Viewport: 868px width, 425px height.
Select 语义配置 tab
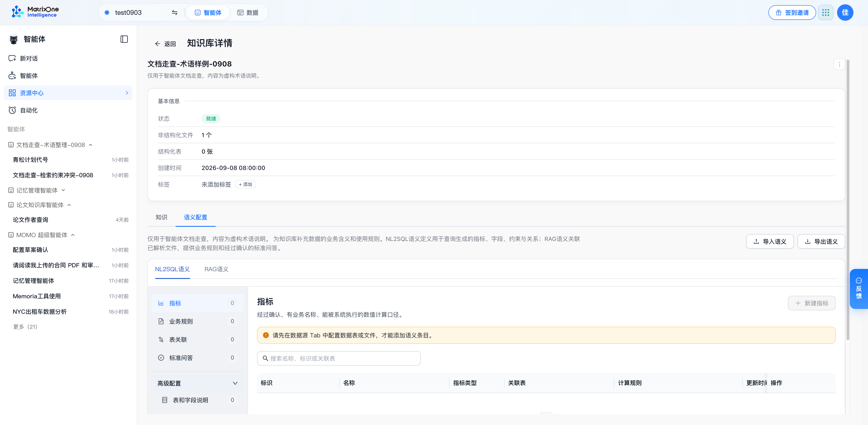(x=195, y=217)
